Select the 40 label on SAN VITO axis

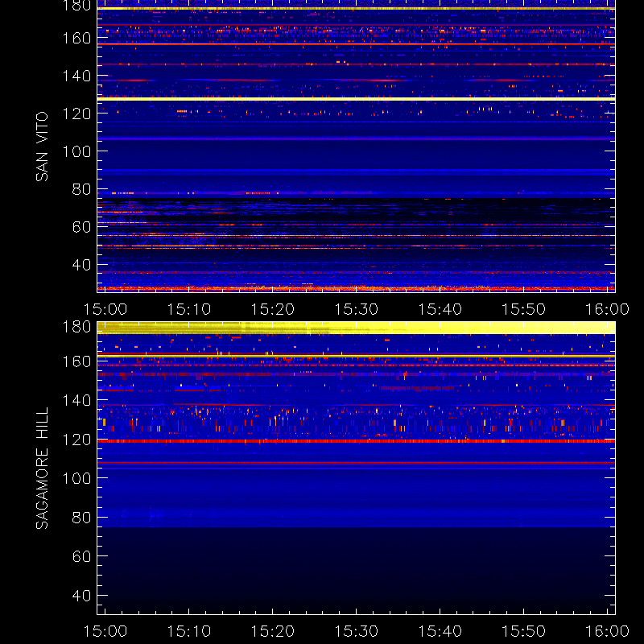tap(81, 265)
